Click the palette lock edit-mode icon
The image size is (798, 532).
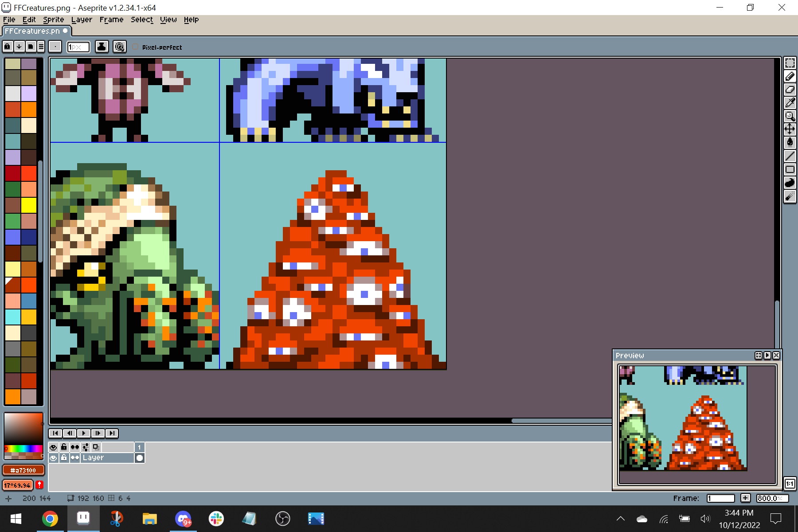tap(8, 47)
